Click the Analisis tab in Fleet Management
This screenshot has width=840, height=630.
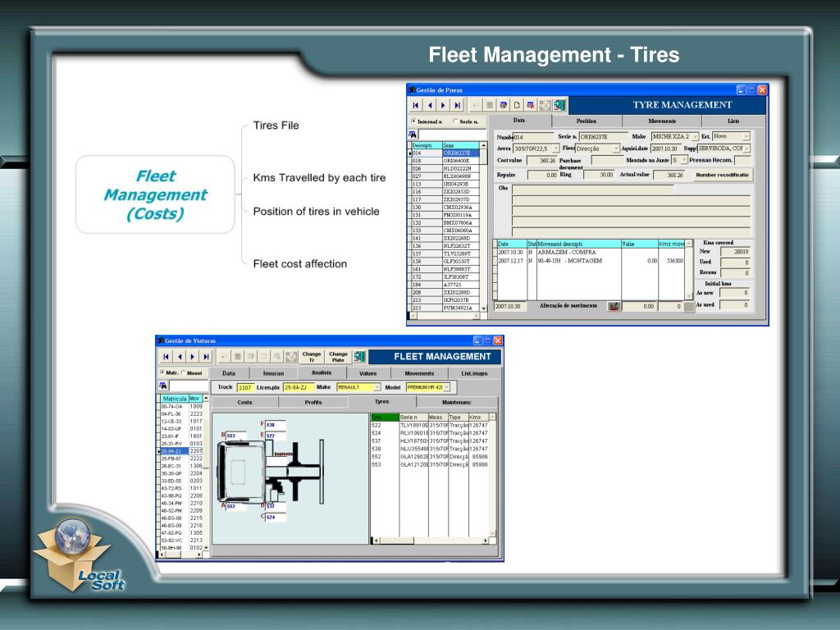[x=322, y=373]
